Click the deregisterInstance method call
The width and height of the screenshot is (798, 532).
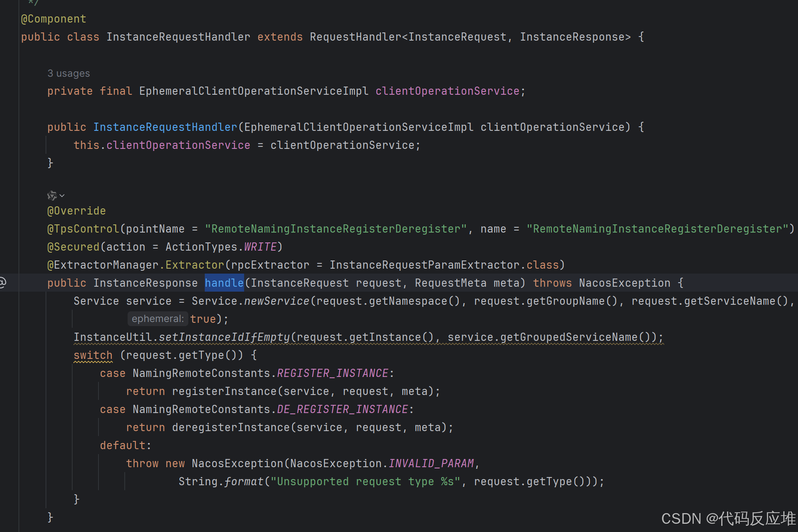231,427
